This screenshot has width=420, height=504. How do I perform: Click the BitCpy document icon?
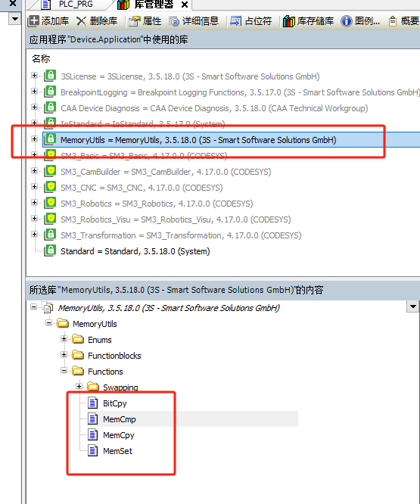pos(93,403)
